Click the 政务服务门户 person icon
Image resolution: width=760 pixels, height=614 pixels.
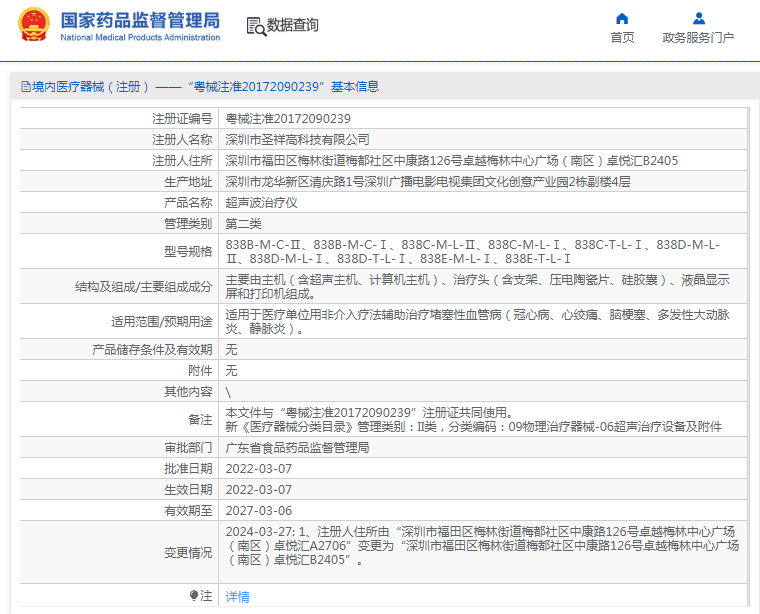point(698,18)
